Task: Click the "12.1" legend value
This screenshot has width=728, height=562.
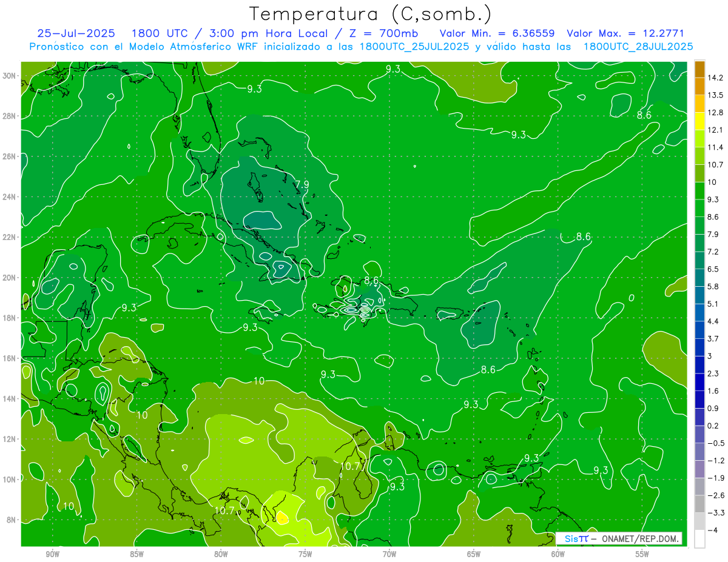Action: [715, 130]
